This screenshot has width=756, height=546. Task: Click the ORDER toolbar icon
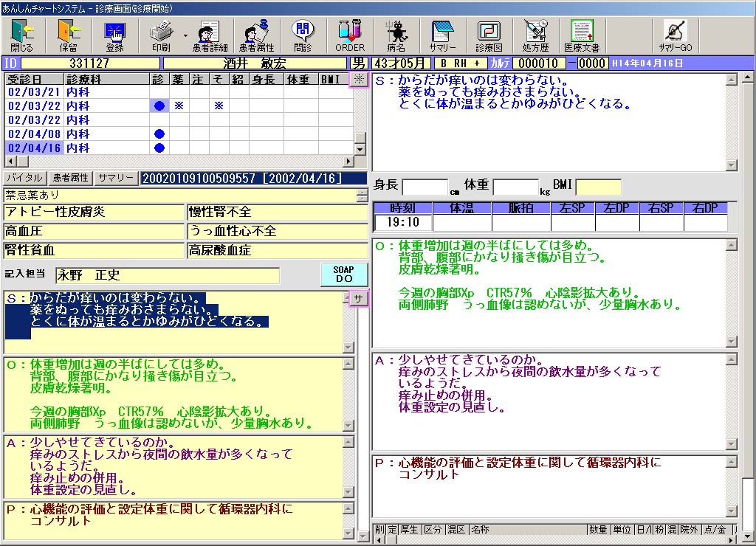click(350, 34)
